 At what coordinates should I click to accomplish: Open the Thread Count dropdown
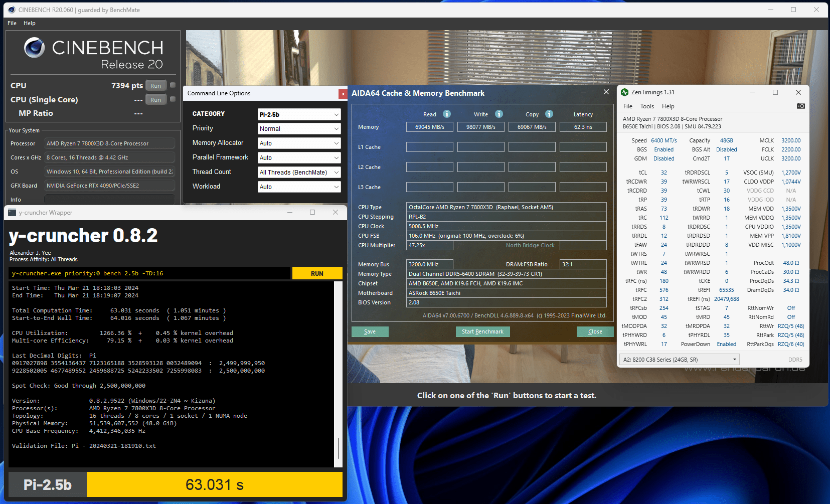coord(299,173)
